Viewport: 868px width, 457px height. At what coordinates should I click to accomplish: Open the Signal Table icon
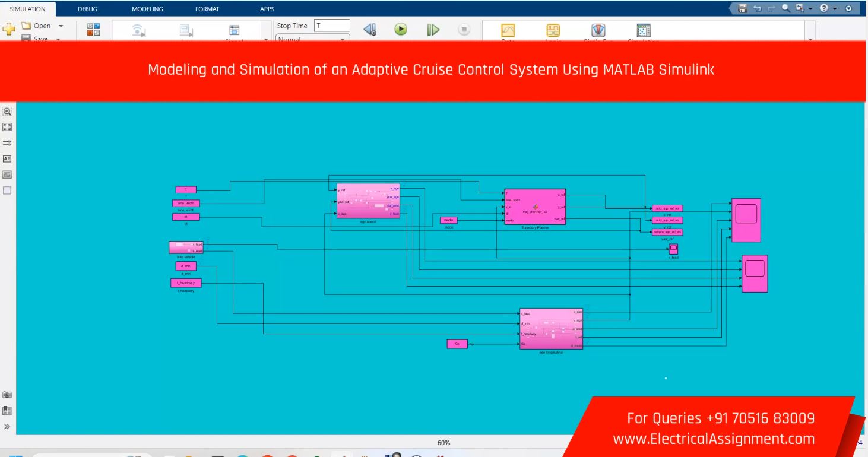(234, 31)
